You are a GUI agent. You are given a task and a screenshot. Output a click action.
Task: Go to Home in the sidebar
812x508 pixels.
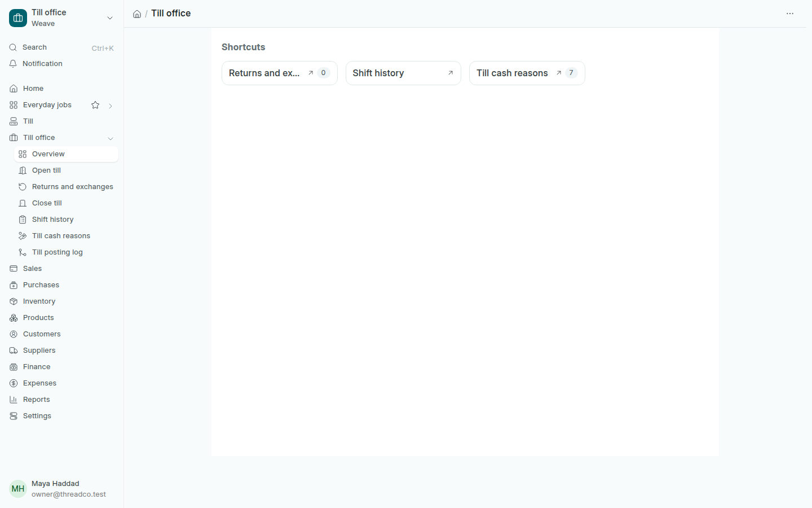pos(61,89)
